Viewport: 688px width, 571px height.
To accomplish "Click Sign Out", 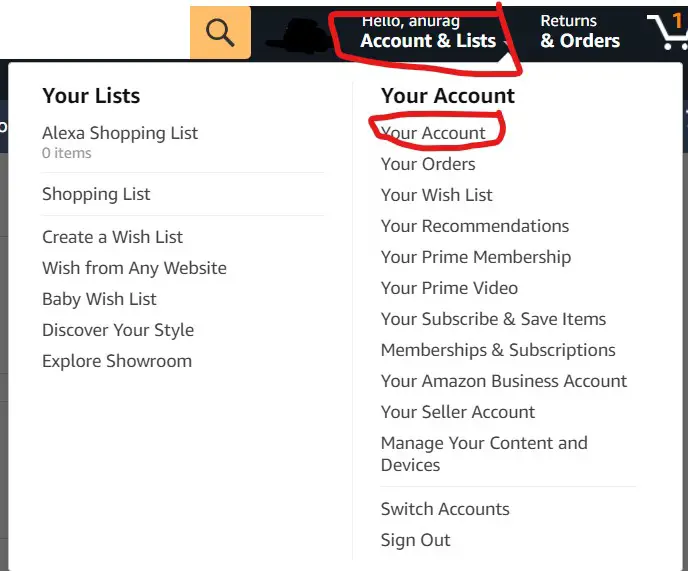I will pos(416,540).
